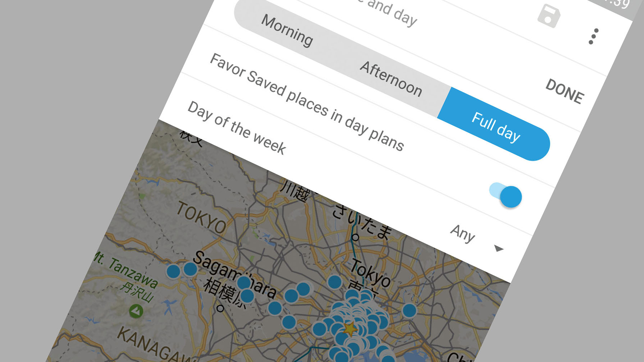Tap the blue airplane icon on the map
Viewport: 644px width, 362px height.
168,307
